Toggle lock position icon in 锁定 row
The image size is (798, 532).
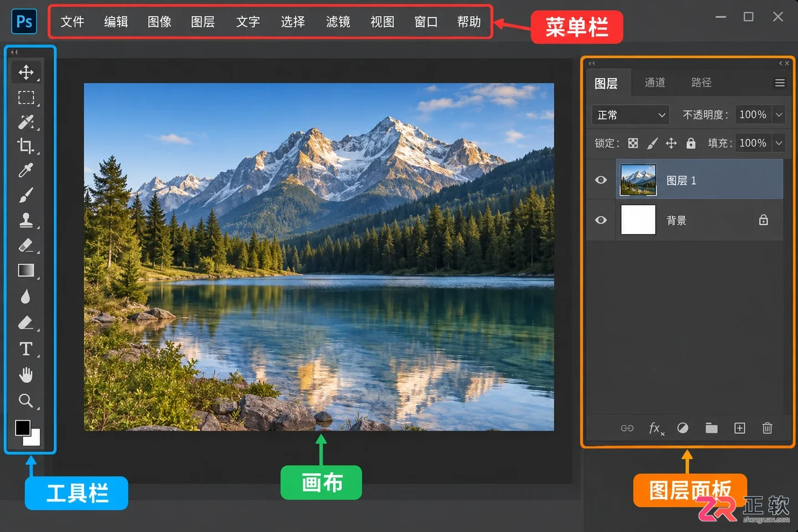(671, 144)
